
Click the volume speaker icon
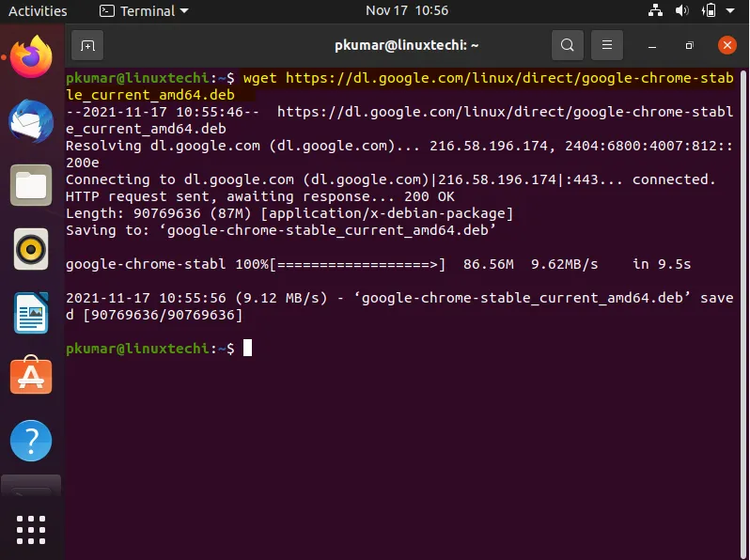681,10
